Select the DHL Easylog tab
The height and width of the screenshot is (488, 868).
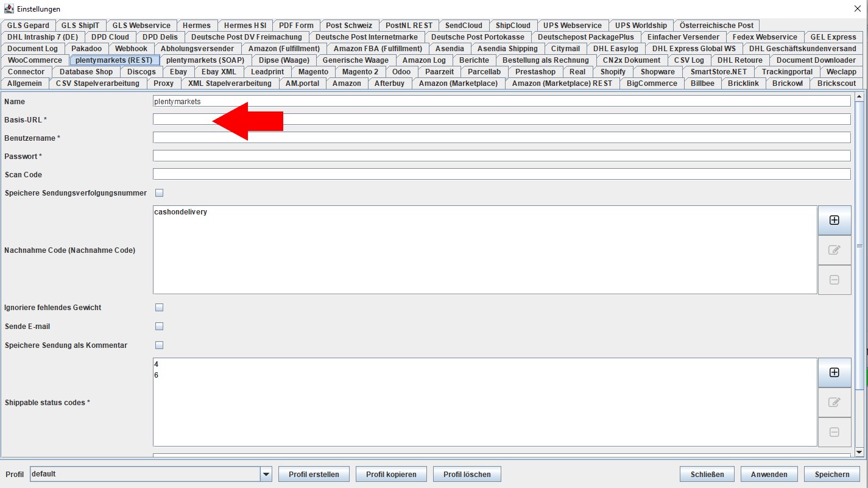(616, 49)
